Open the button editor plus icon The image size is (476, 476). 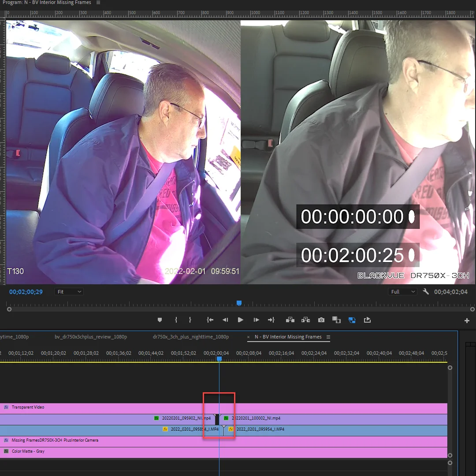point(467,320)
